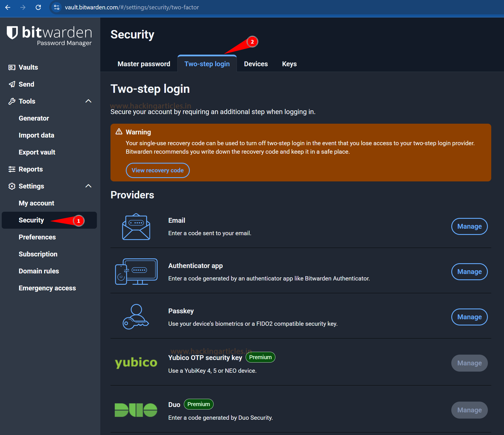504x435 pixels.
Task: Click the Duo provider title
Action: (174, 405)
